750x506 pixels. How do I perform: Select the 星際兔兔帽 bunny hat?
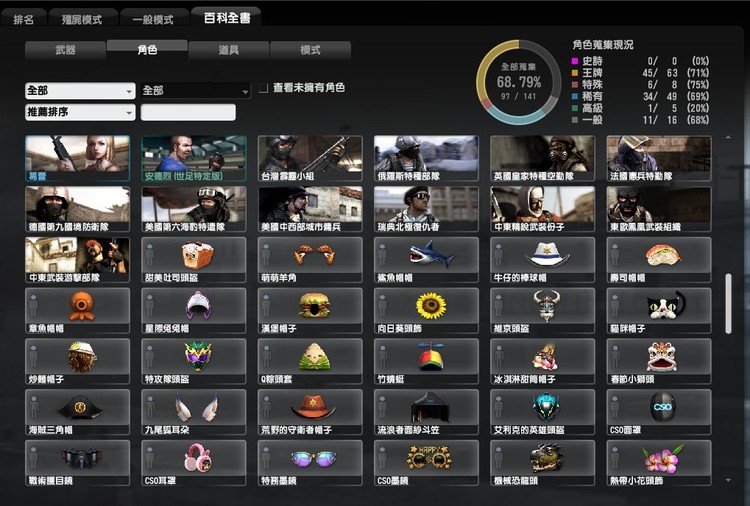click(194, 310)
